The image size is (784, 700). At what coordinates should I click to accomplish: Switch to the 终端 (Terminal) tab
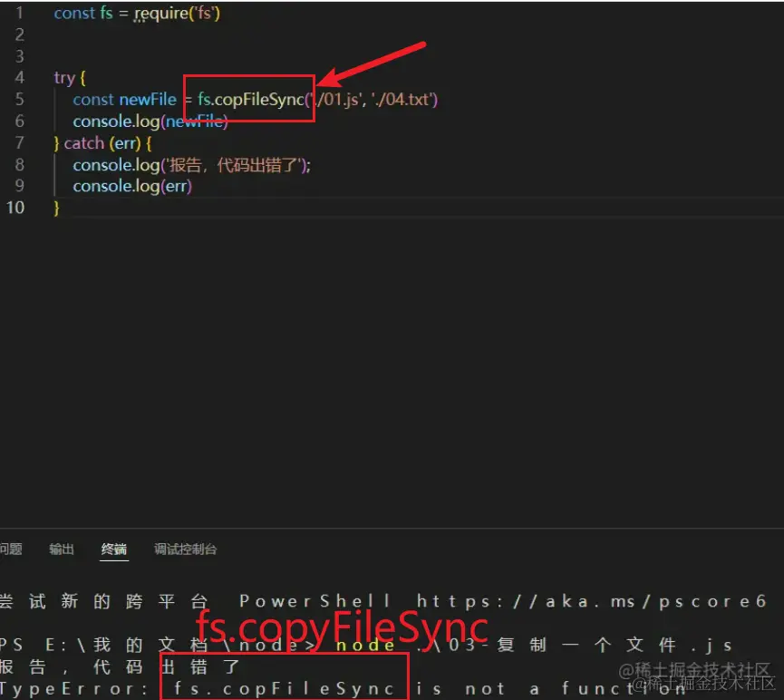pyautogui.click(x=113, y=549)
